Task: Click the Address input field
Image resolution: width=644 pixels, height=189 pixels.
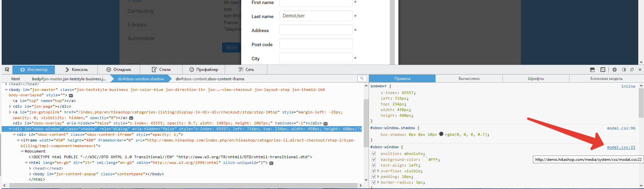Action: tap(316, 30)
